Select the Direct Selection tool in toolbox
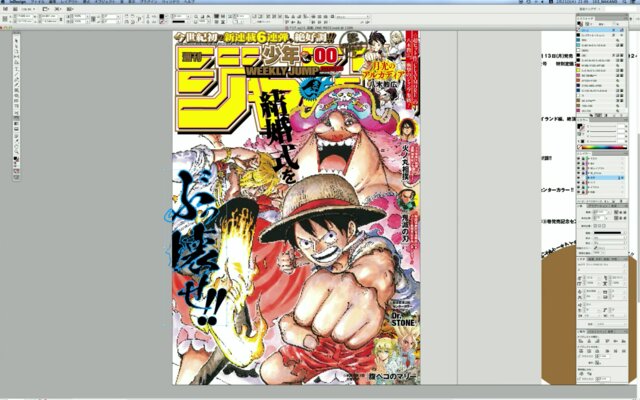The width and height of the screenshot is (640, 400). (17, 46)
